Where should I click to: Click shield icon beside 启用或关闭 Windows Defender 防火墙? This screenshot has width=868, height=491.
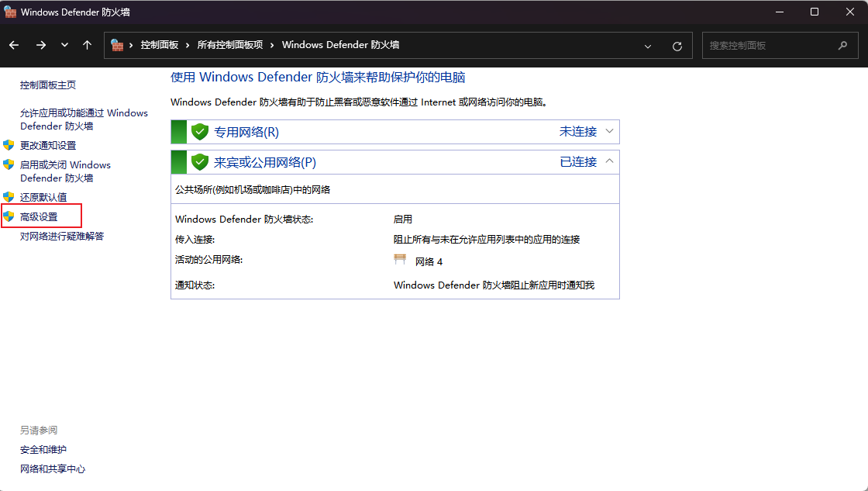(x=9, y=164)
